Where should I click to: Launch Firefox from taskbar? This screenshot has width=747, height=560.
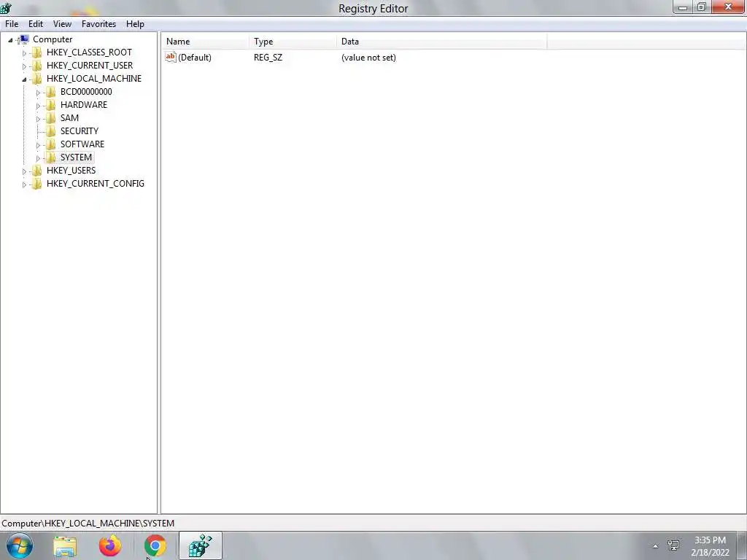(110, 545)
